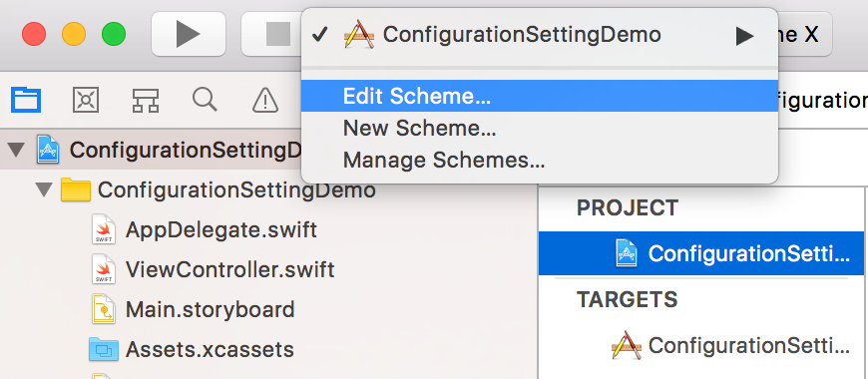This screenshot has height=379, width=868.
Task: Click the blueprint icon next to the PROJECT entry
Action: (627, 253)
